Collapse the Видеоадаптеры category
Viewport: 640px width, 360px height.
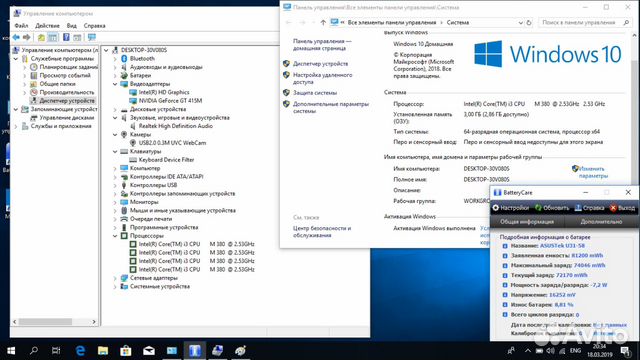pos(115,84)
